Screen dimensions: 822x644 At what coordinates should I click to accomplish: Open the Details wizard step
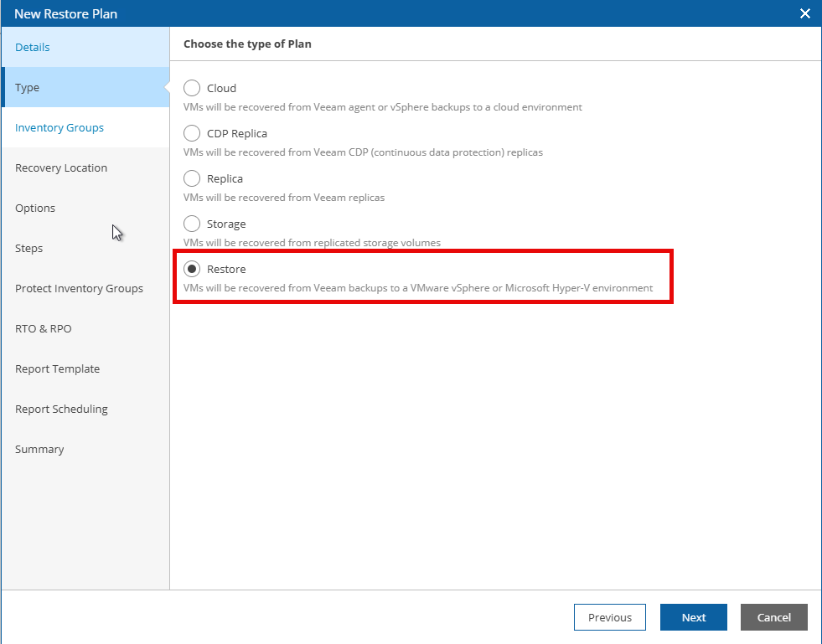pos(33,47)
